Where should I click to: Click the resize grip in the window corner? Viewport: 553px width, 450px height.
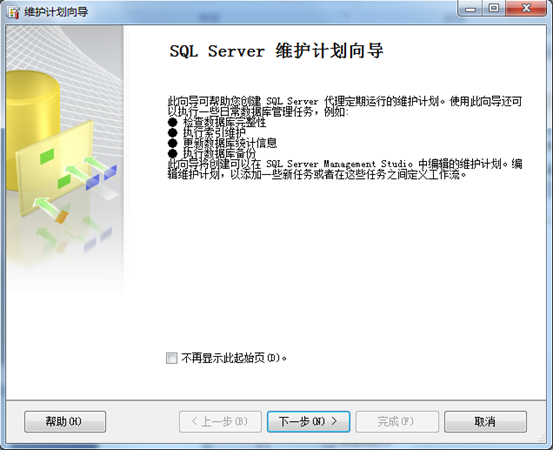[x=541, y=438]
